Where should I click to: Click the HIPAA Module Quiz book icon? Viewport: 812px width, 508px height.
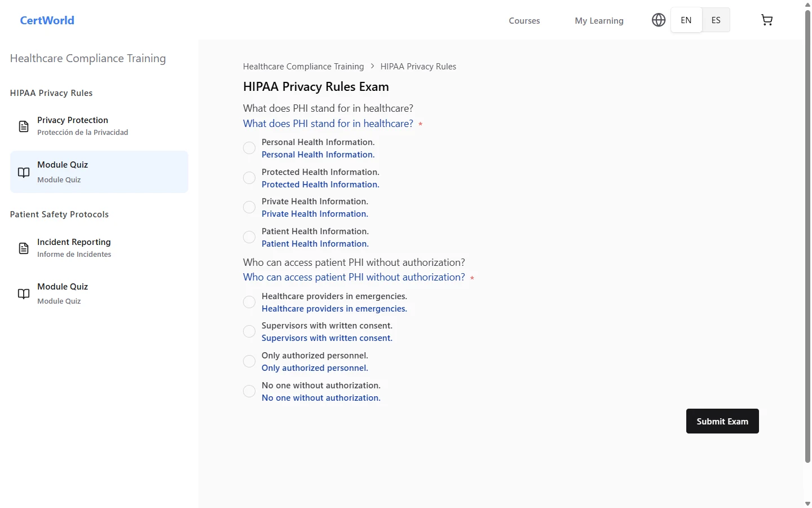tap(24, 172)
